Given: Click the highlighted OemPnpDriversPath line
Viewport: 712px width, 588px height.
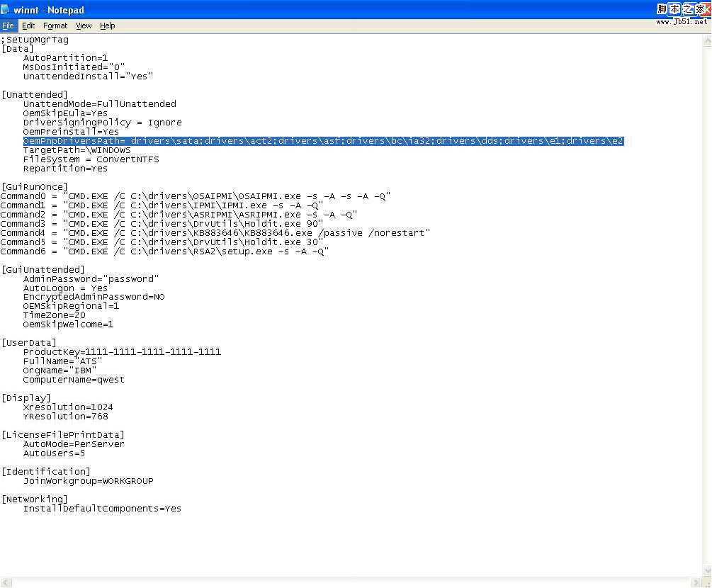Looking at the screenshot, I should (323, 141).
